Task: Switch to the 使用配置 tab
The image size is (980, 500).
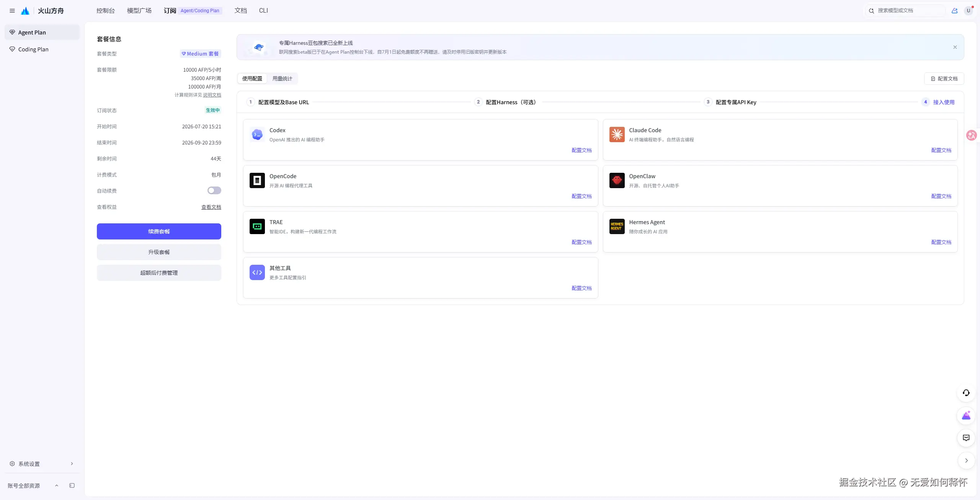Action: click(x=252, y=79)
